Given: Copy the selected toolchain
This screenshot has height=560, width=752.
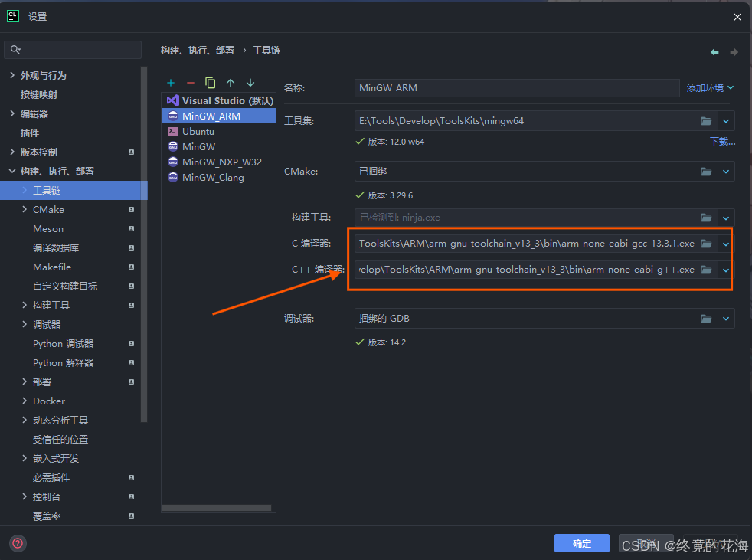Looking at the screenshot, I should click(210, 83).
